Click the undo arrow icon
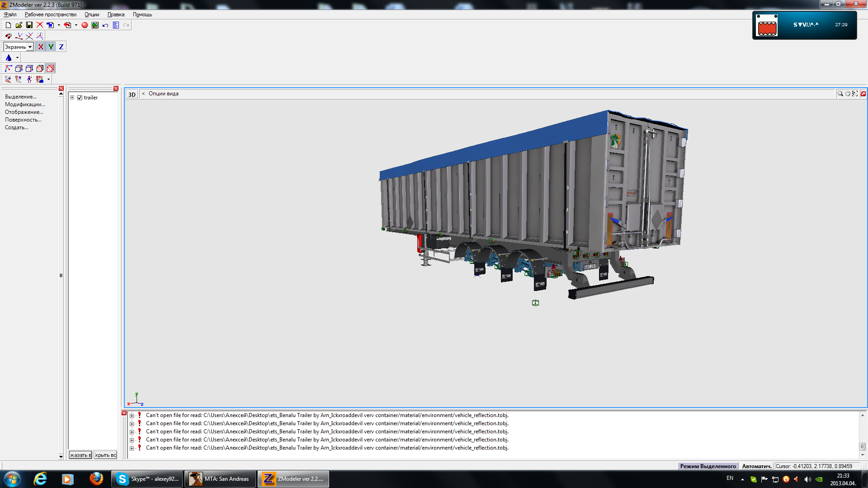868x488 pixels. click(105, 25)
